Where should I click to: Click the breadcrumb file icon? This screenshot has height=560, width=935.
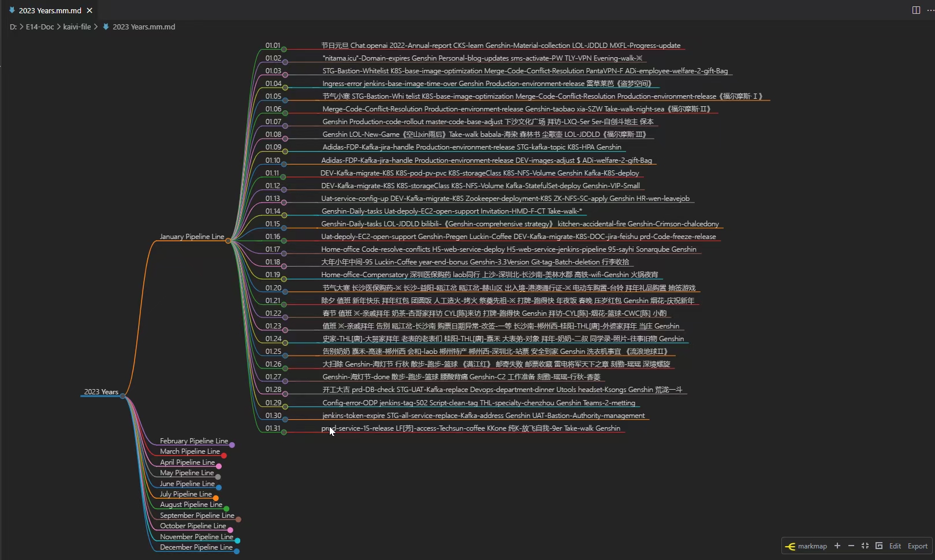[106, 27]
